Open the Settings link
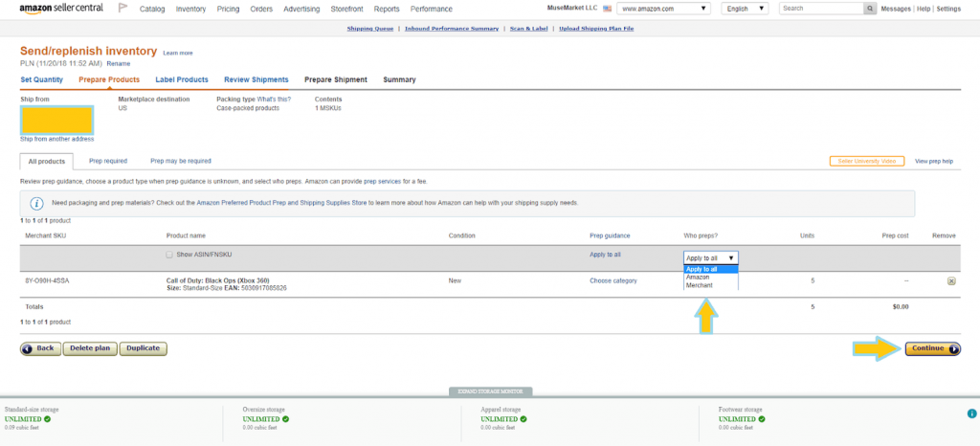 pyautogui.click(x=948, y=10)
